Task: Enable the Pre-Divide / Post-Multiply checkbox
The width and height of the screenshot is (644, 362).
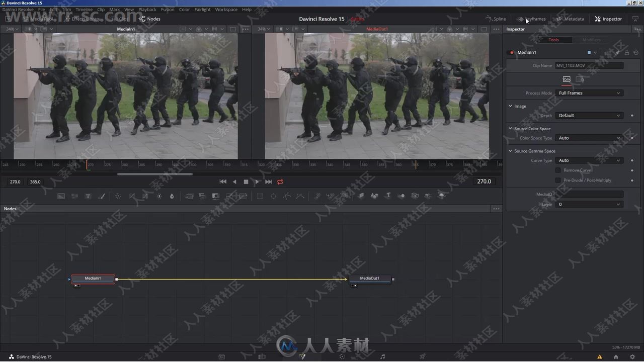Action: tap(558, 180)
